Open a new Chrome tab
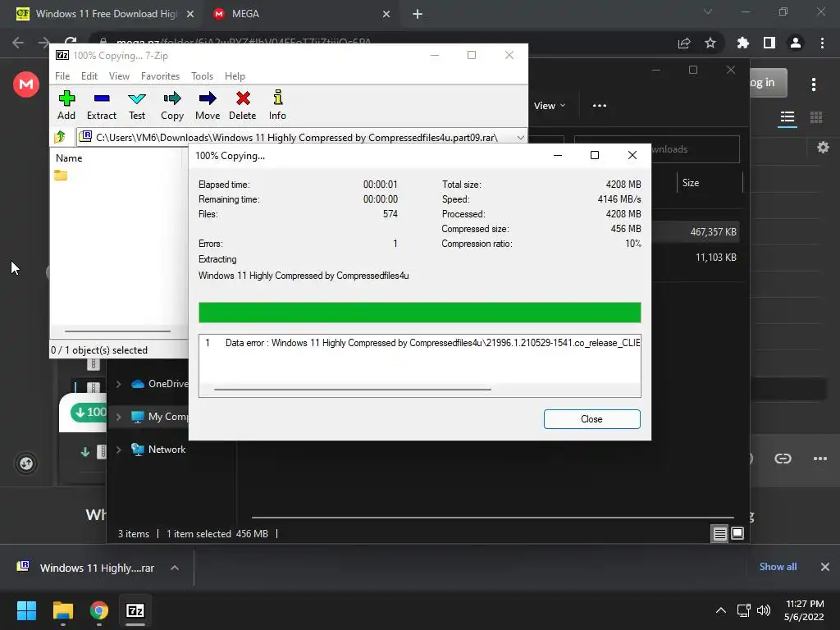The image size is (840, 630). click(x=418, y=14)
